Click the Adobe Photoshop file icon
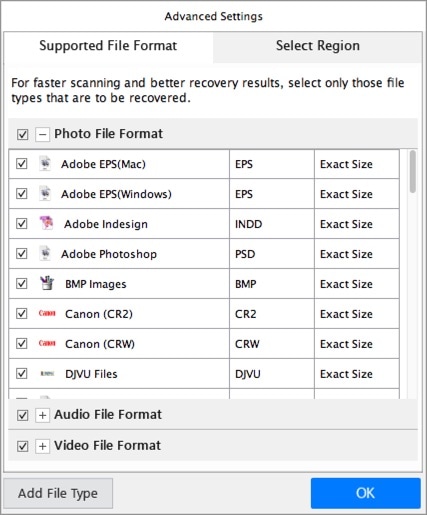 (x=45, y=253)
